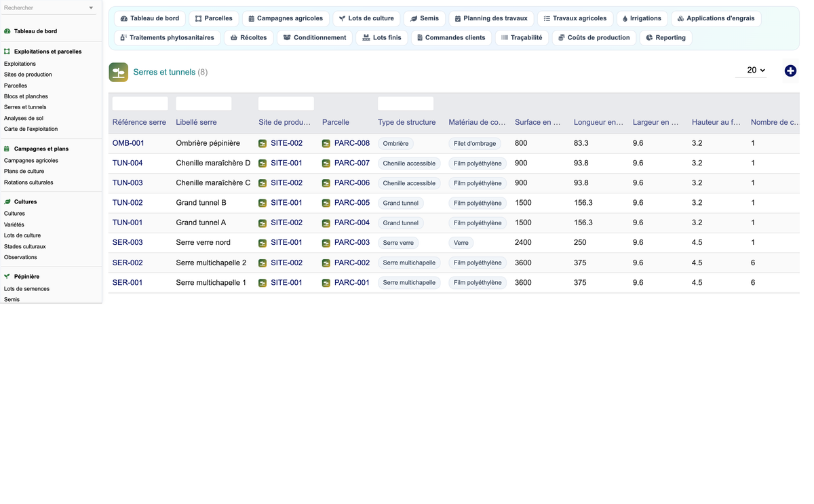The height and width of the screenshot is (504, 814).
Task: Open the Irrigations tab
Action: click(x=642, y=18)
